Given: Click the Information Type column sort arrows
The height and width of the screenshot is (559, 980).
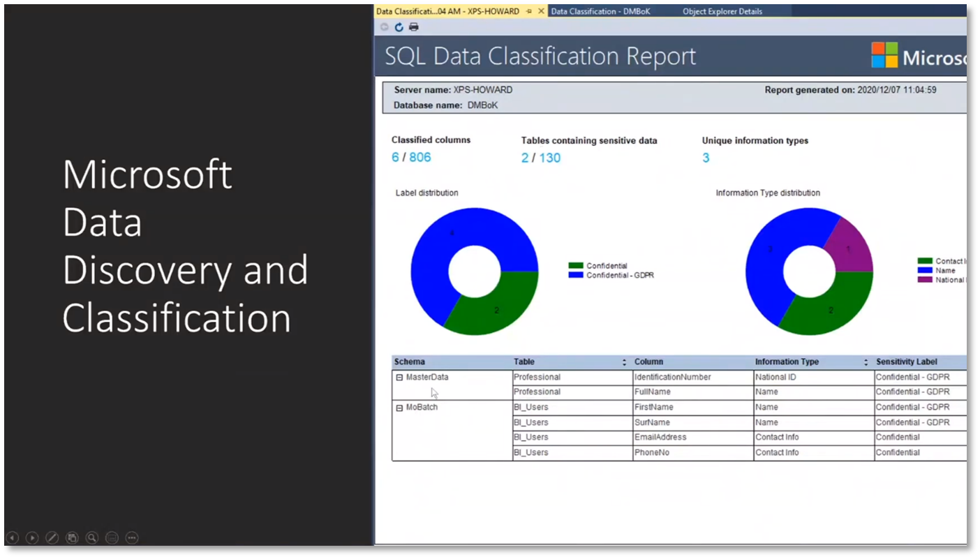Looking at the screenshot, I should [866, 362].
